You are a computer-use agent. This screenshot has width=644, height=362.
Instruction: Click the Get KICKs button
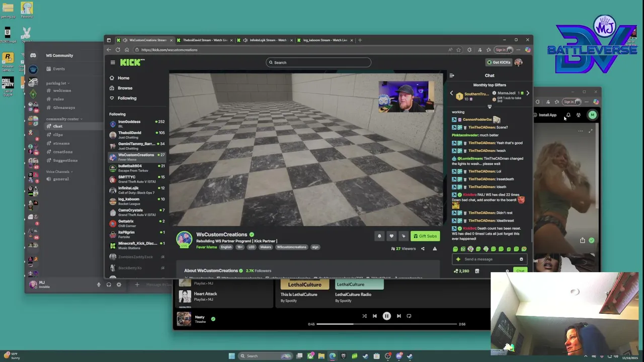coord(499,62)
